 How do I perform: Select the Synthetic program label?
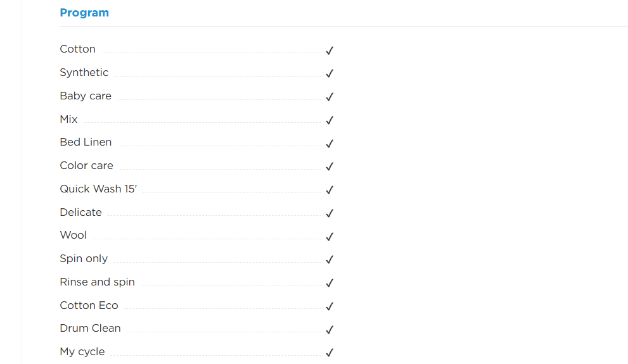click(84, 72)
